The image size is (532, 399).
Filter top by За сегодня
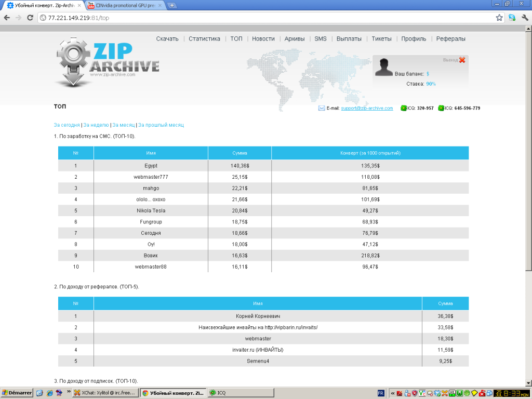click(x=66, y=125)
